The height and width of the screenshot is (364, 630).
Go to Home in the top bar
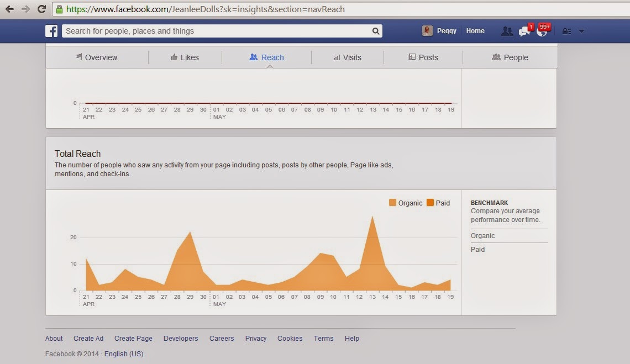point(475,31)
